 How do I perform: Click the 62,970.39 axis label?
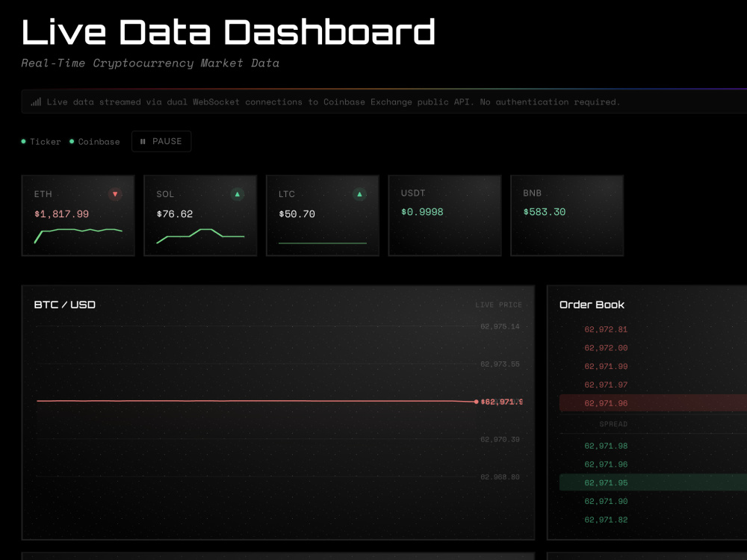tap(500, 440)
